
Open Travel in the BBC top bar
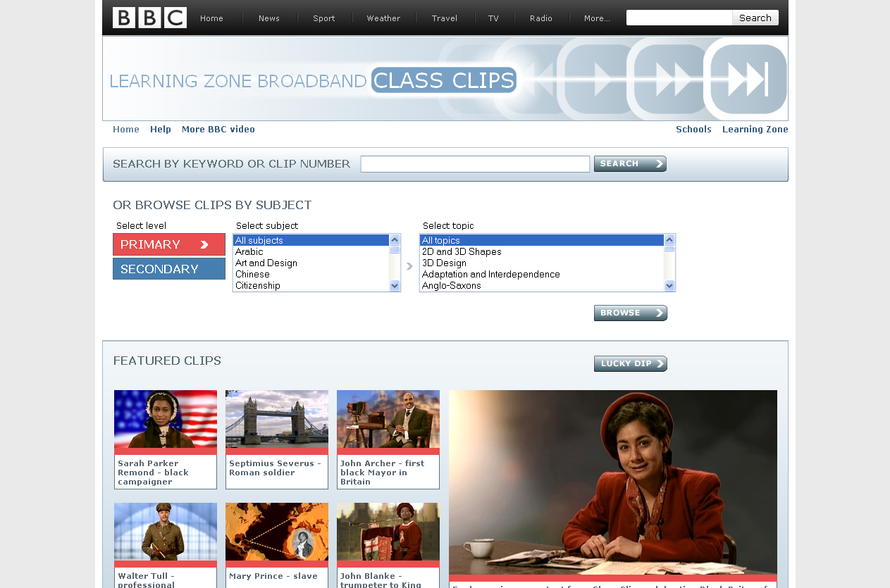[445, 18]
